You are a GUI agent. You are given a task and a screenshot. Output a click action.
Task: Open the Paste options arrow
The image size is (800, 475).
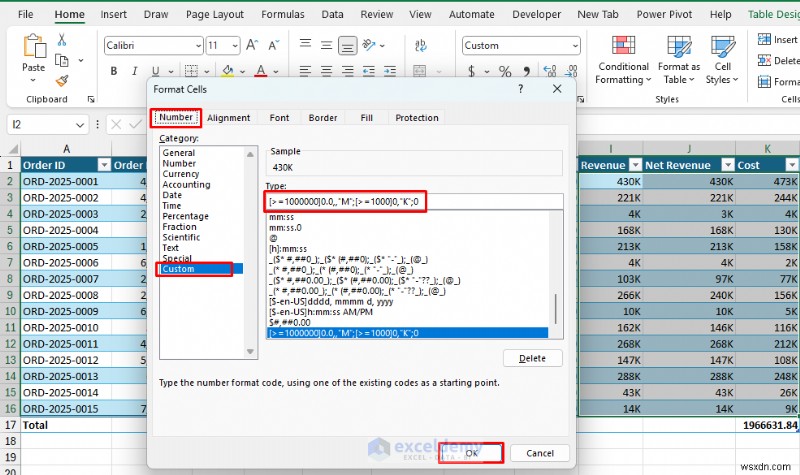point(33,80)
